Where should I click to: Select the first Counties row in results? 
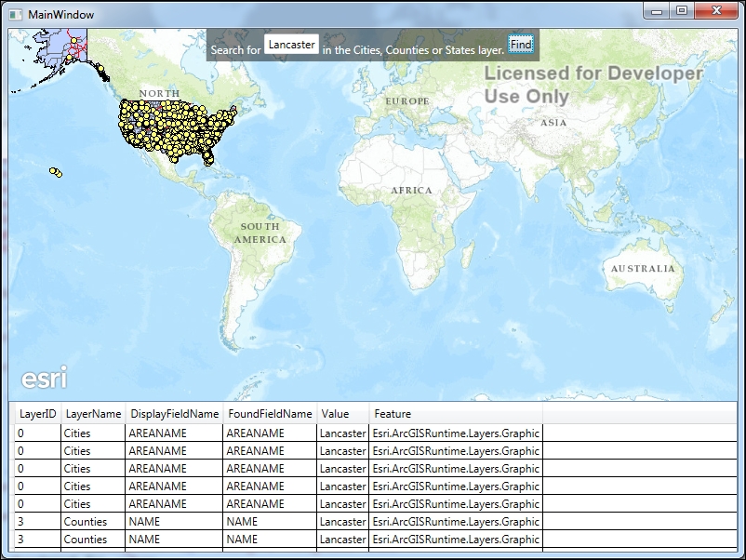click(x=279, y=522)
